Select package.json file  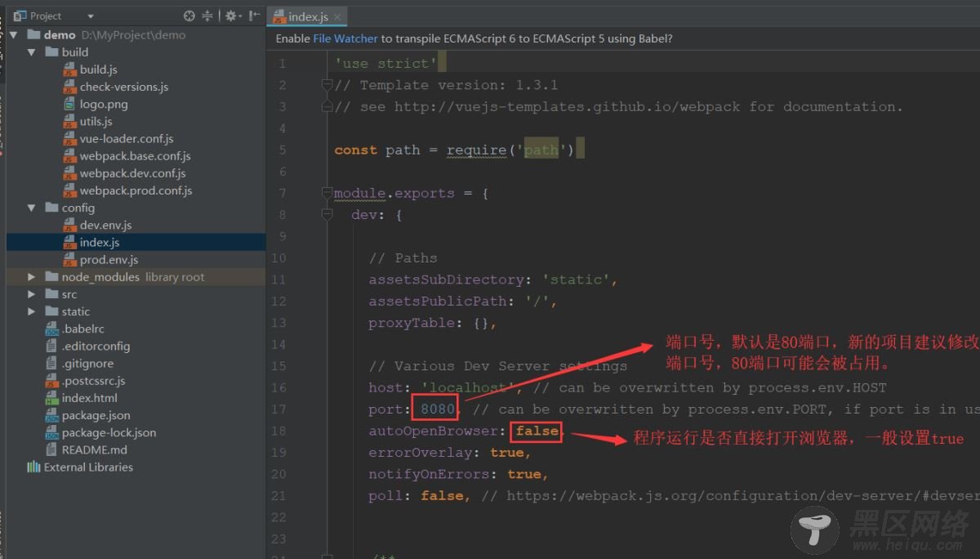[96, 415]
